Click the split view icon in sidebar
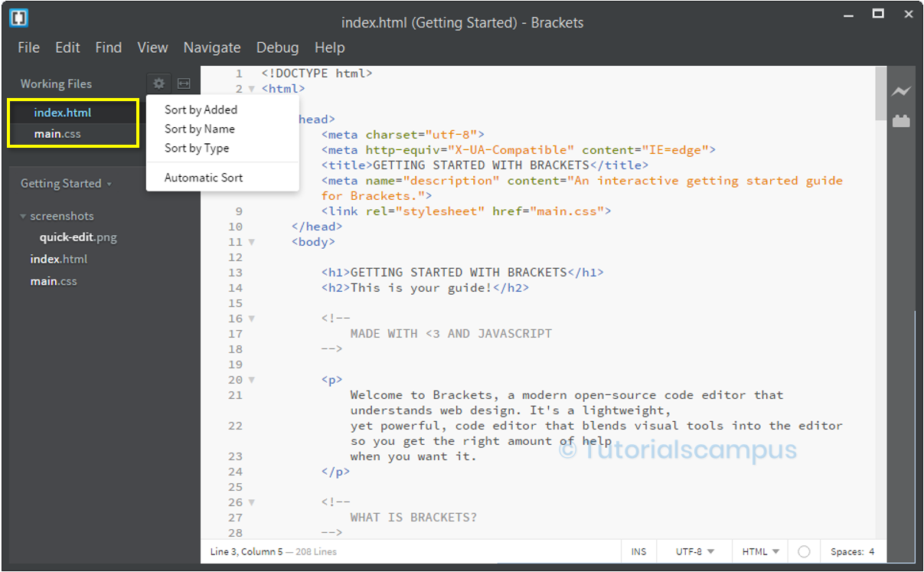This screenshot has width=924, height=572. click(184, 83)
